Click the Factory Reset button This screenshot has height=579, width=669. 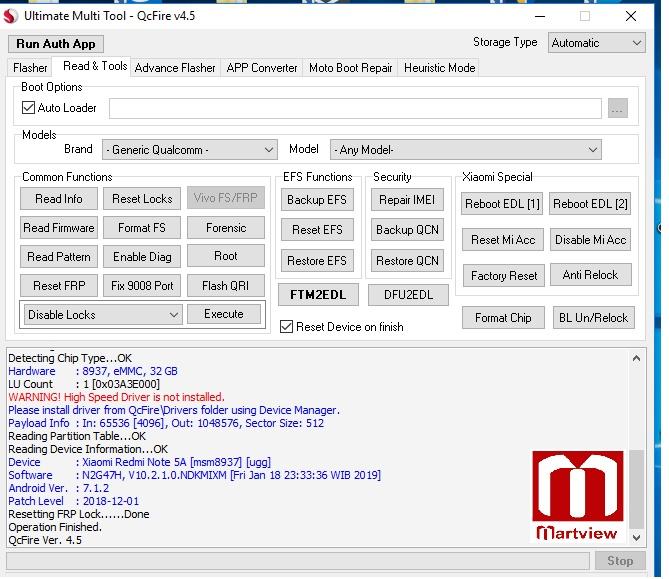(504, 276)
